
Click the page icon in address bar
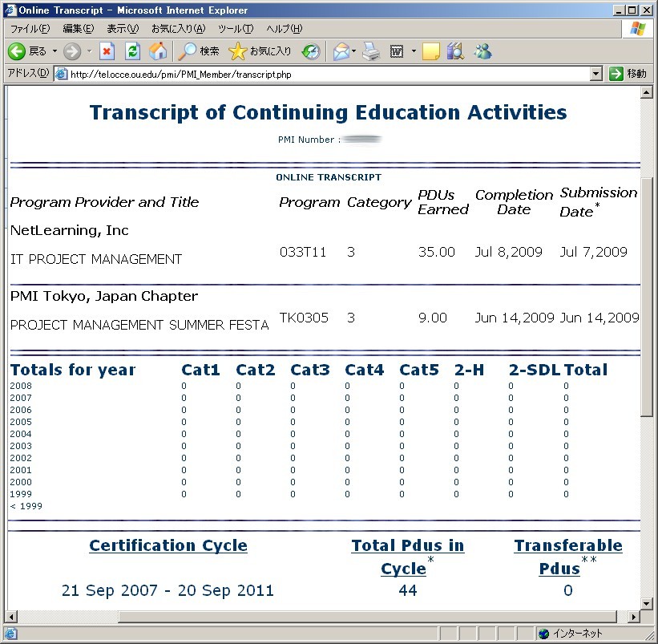61,75
